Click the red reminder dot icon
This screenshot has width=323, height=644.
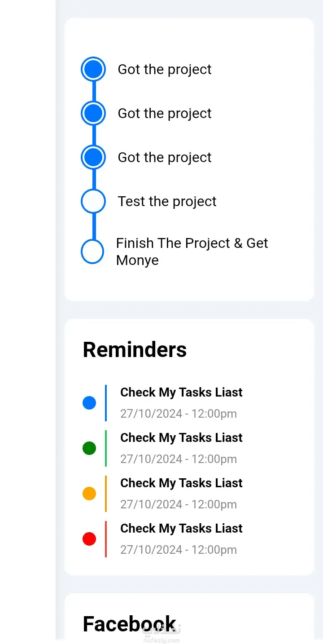click(89, 539)
